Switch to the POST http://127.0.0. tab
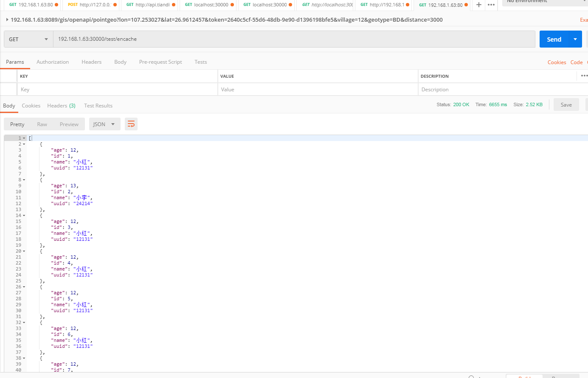 click(x=92, y=5)
